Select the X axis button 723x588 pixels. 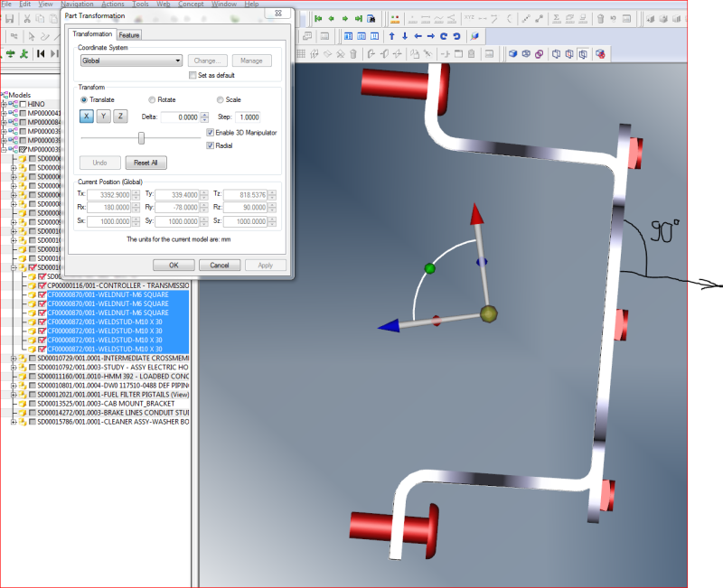86,117
